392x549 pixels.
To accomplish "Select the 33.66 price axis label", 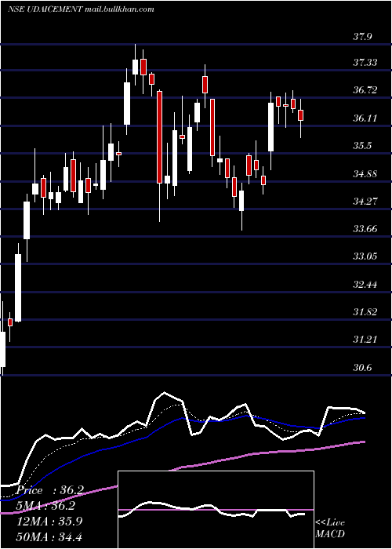I will click(x=365, y=229).
